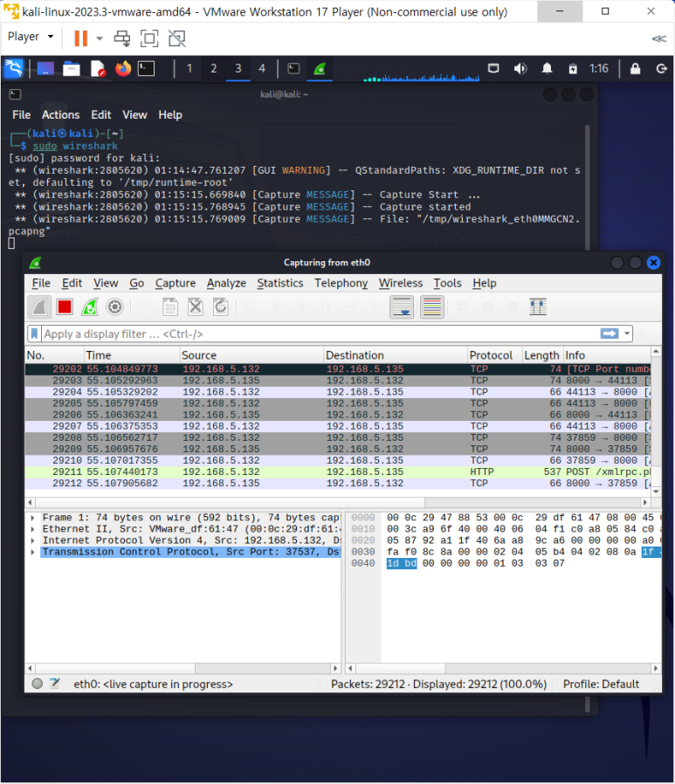Open Wireshark Edit menu
Screen dimensions: 675x784
pos(72,283)
